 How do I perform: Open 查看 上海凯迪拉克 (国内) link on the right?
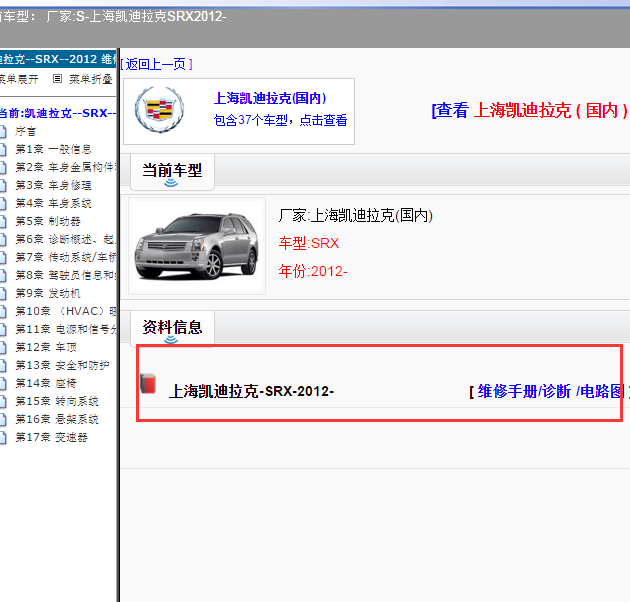(x=530, y=111)
